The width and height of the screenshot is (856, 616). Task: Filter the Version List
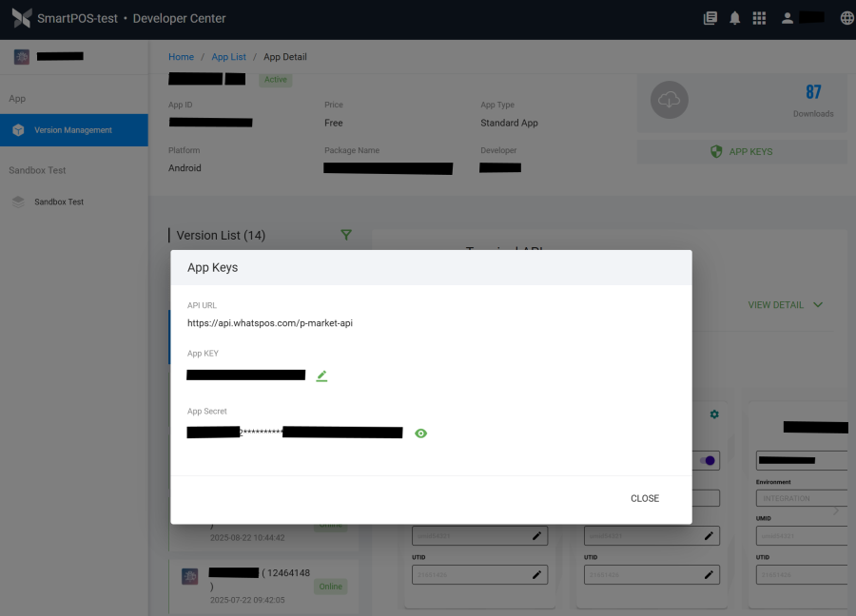pyautogui.click(x=346, y=235)
